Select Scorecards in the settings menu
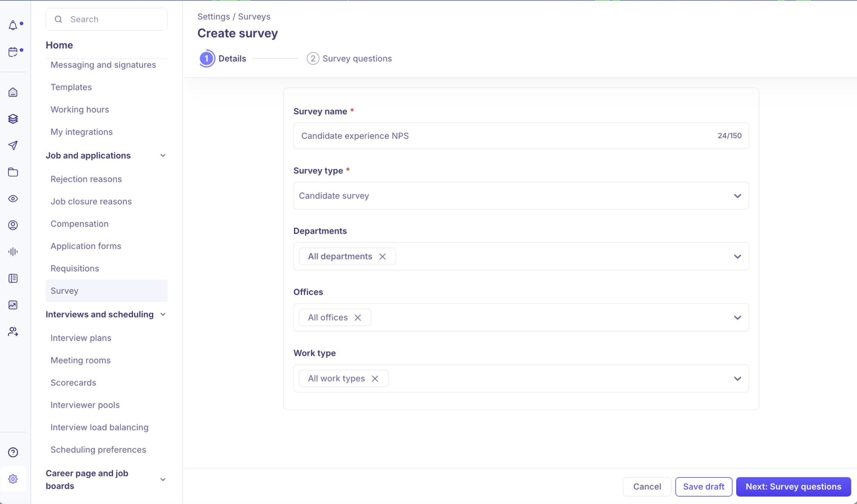 [x=73, y=382]
